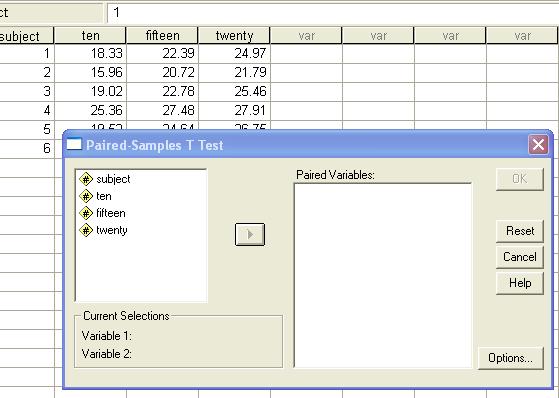The width and height of the screenshot is (559, 398).
Task: Select subject cell with value 6
Action: point(27,148)
